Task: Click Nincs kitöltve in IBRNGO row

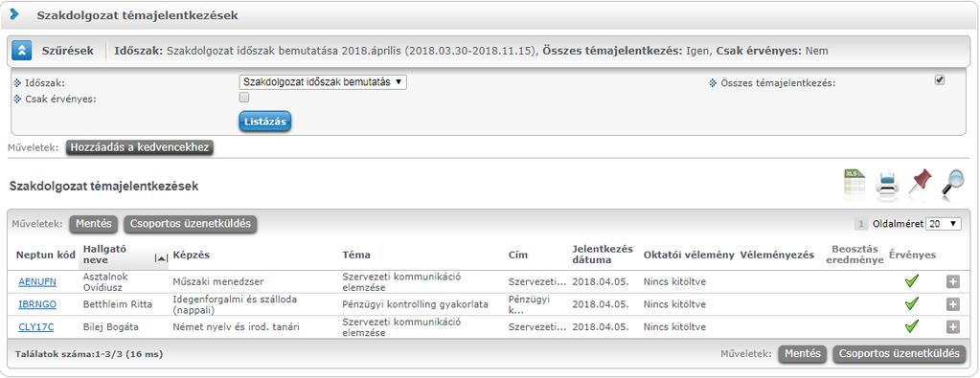Action: (x=674, y=304)
